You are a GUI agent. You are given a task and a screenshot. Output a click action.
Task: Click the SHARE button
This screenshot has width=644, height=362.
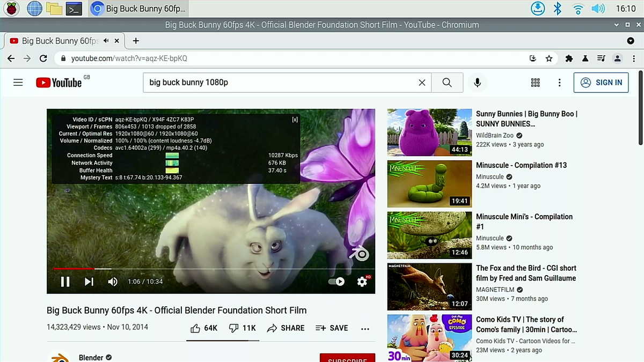pos(286,328)
